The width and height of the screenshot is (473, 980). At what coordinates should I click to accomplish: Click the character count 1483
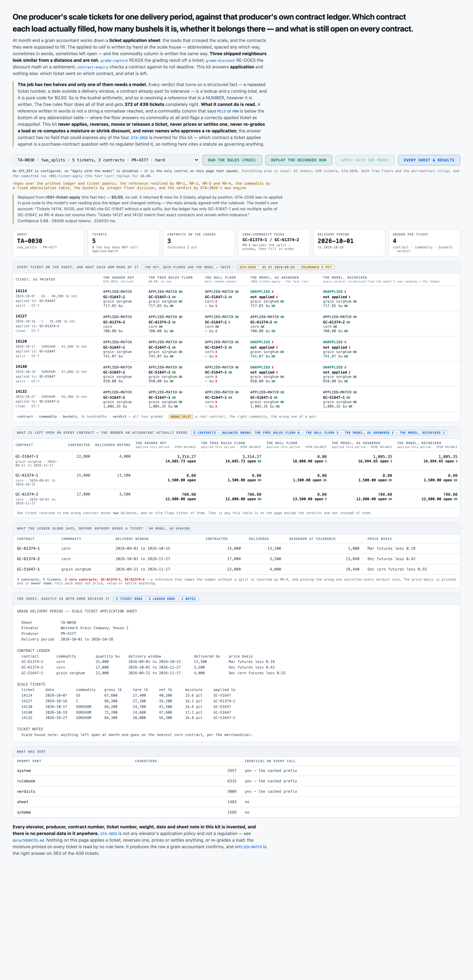tap(232, 802)
